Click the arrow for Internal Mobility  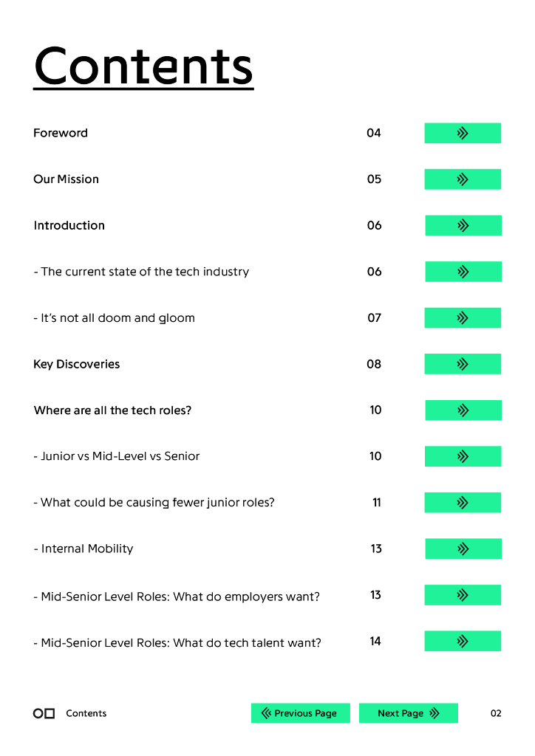click(x=463, y=549)
